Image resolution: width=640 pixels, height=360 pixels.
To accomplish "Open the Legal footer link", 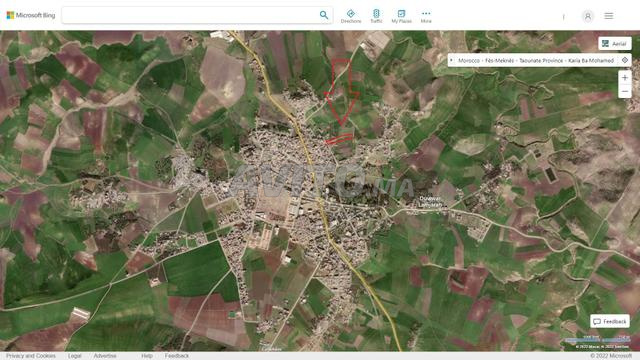I will [75, 356].
